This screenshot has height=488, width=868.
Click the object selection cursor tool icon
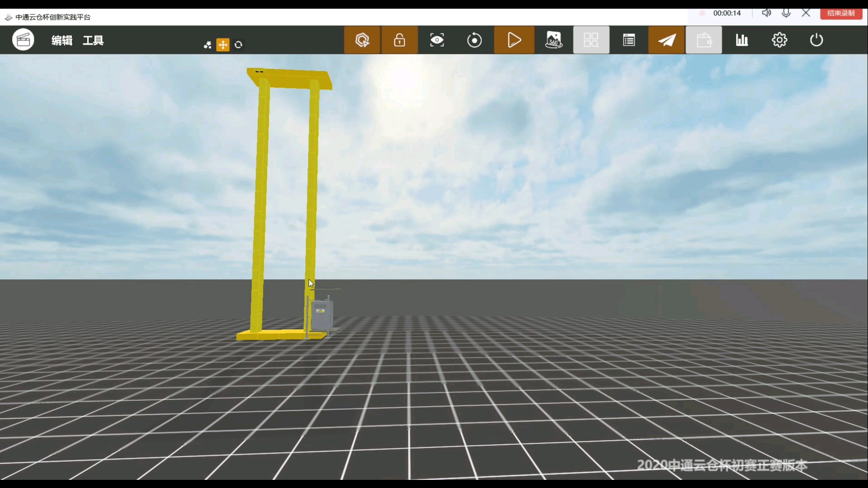(362, 40)
